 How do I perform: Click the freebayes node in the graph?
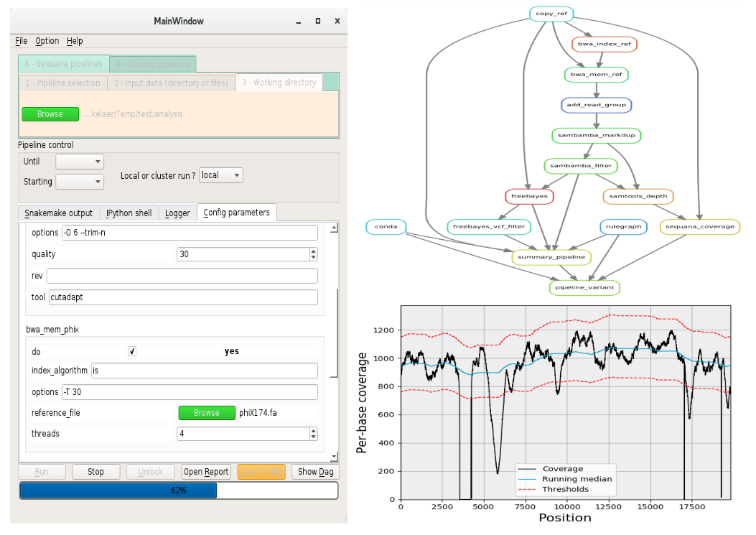coord(529,196)
